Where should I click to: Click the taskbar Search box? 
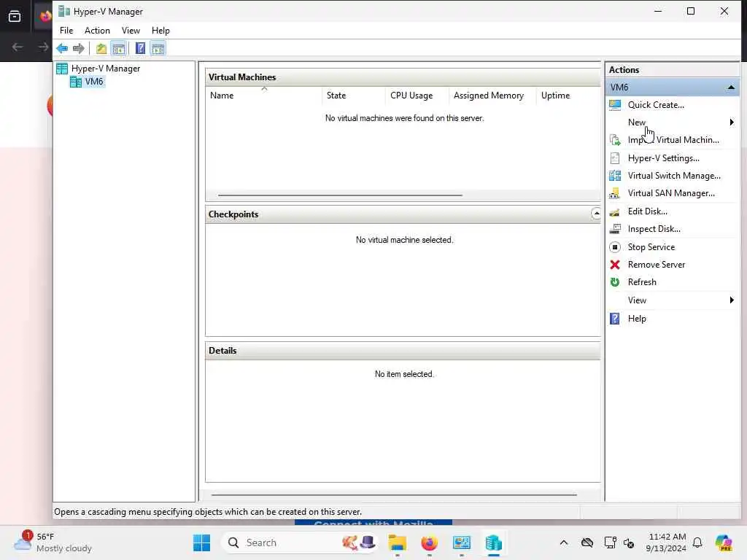(x=300, y=542)
